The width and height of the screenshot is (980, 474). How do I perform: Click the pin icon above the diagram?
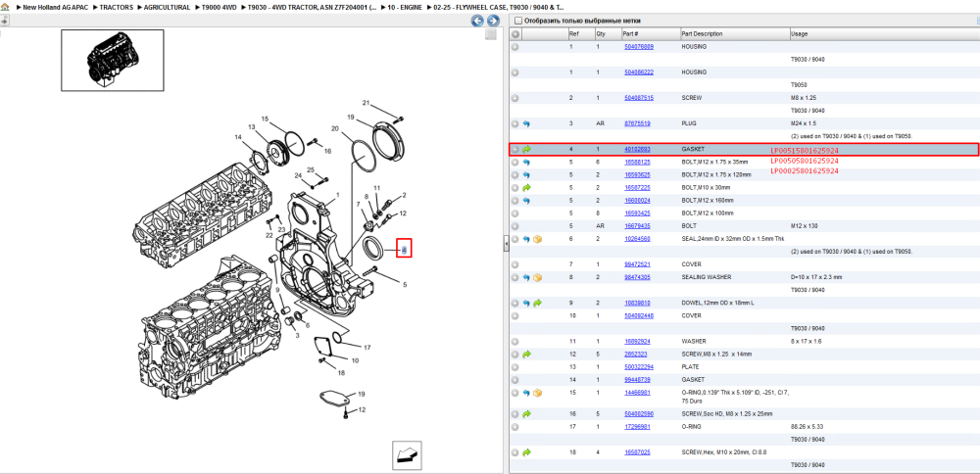4,21
